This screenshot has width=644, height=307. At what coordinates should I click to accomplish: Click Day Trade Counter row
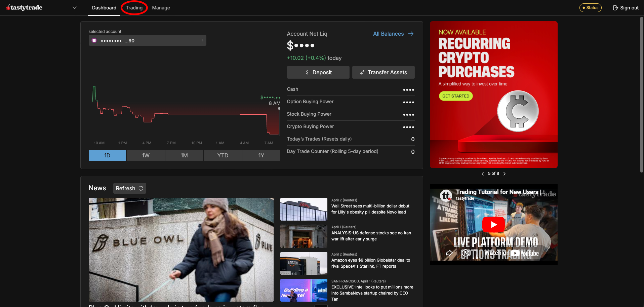pyautogui.click(x=351, y=152)
